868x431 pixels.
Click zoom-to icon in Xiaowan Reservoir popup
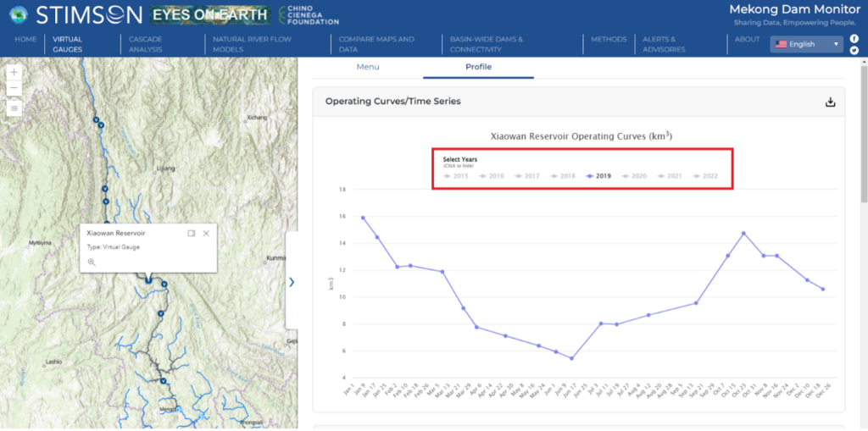coord(92,262)
